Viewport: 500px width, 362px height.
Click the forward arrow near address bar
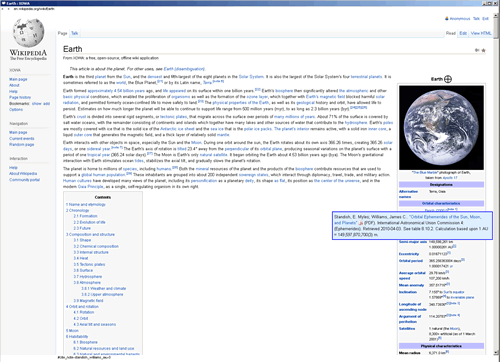[x=8, y=9]
